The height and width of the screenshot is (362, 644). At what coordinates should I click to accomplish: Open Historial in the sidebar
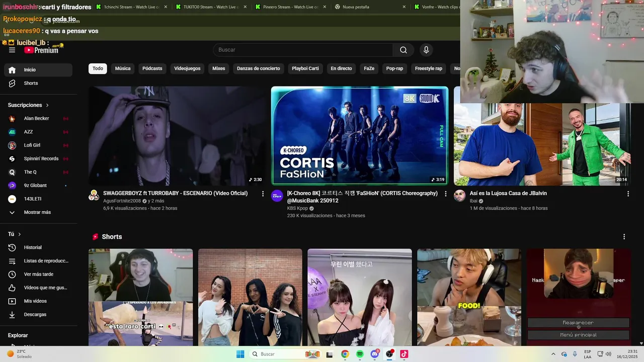pos(38,247)
